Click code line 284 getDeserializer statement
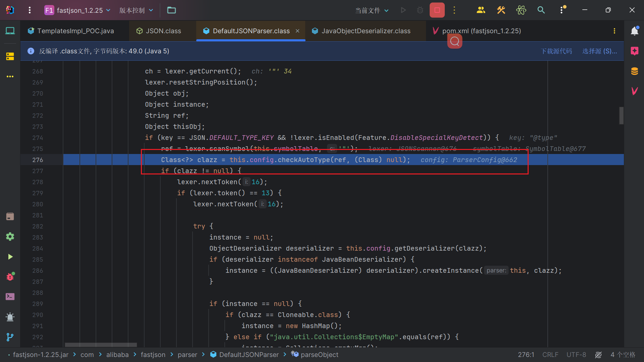The image size is (644, 362). pyautogui.click(x=348, y=248)
